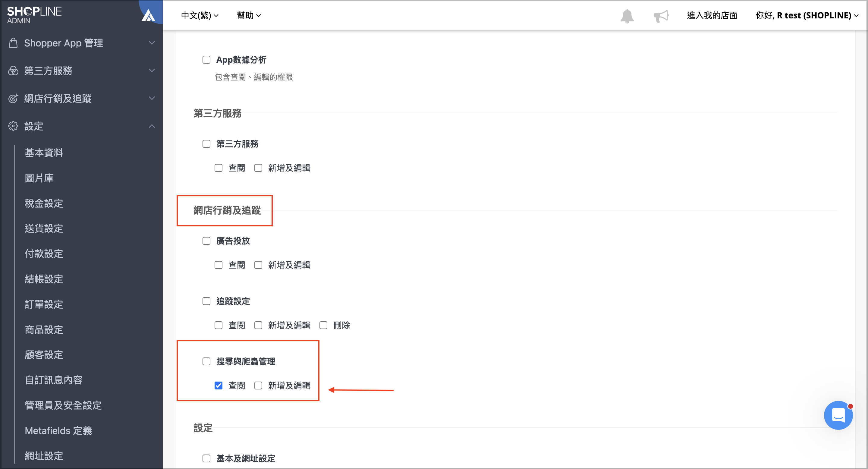Check the 刪除 box under 追蹤設定
Image resolution: width=868 pixels, height=469 pixels.
pyautogui.click(x=323, y=325)
